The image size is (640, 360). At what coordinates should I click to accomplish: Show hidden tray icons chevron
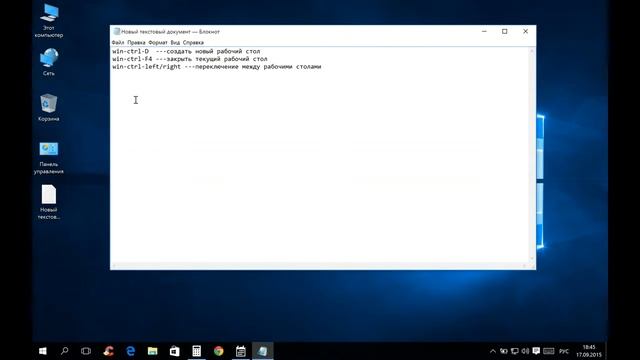493,351
